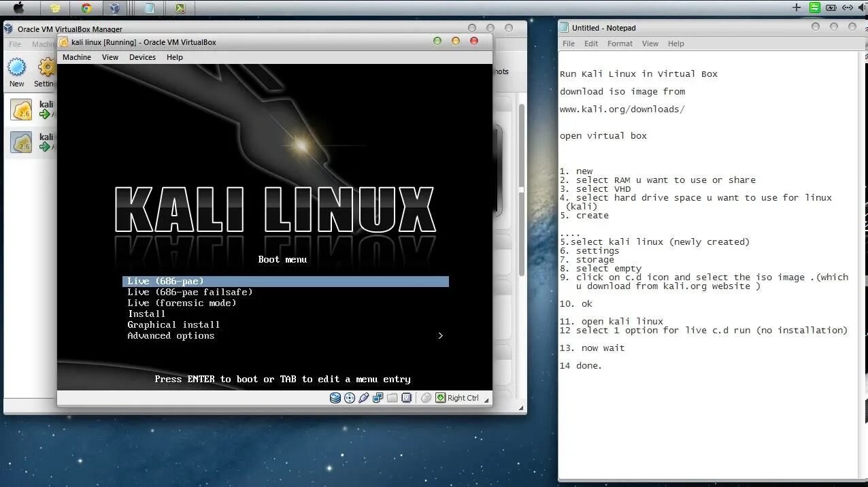Click the network arrows tray icon
Image resolution: width=868 pixels, height=487 pixels.
pos(847,7)
